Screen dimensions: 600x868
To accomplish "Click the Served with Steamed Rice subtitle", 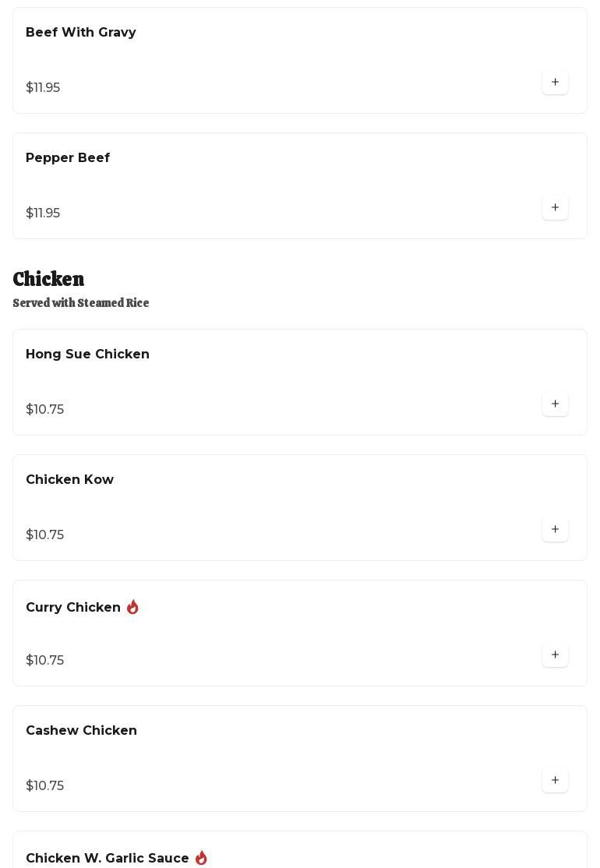I will click(81, 303).
